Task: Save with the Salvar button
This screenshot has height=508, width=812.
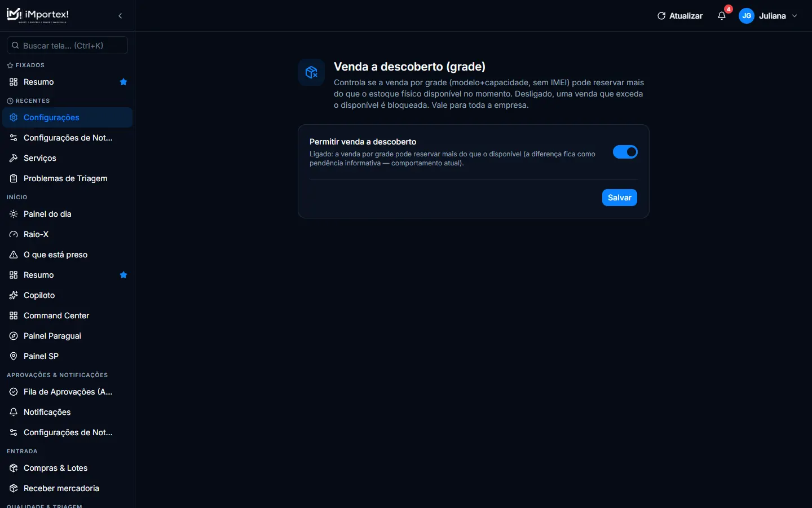Action: click(x=620, y=198)
